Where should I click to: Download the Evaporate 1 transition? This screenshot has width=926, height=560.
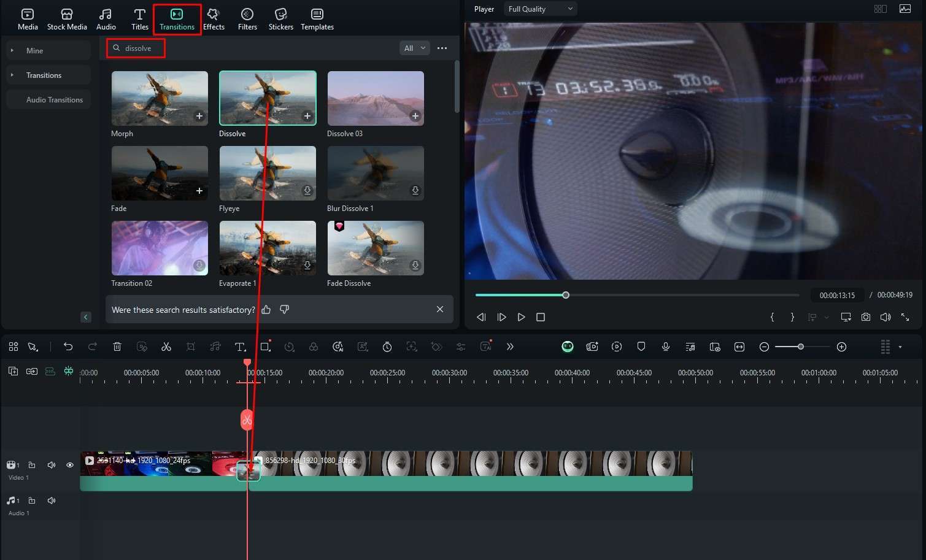[x=307, y=266]
